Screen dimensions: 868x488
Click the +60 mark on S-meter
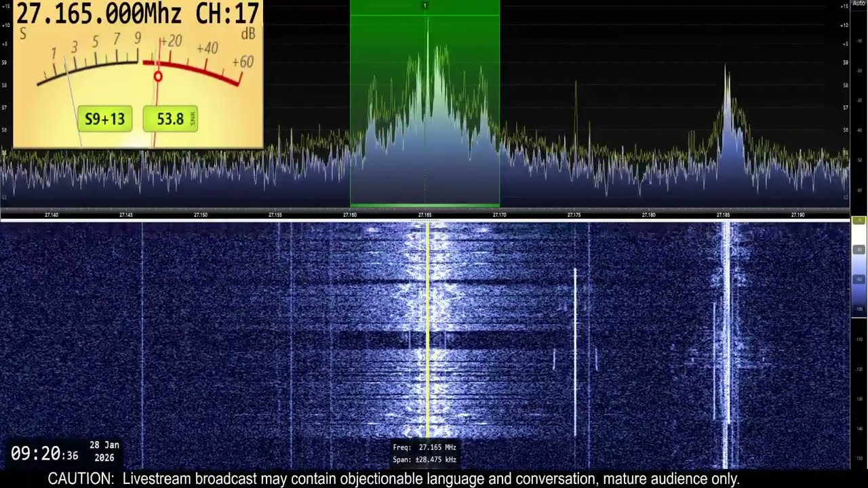243,62
